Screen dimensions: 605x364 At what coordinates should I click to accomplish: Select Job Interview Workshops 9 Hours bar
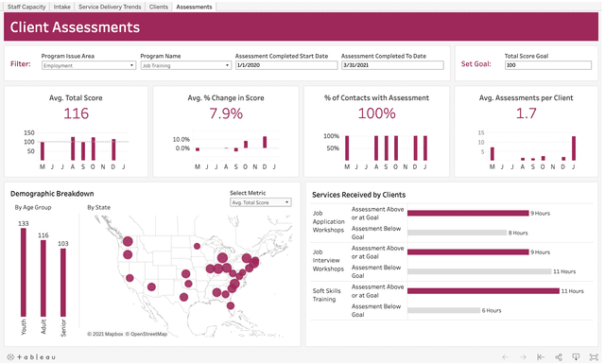468,252
